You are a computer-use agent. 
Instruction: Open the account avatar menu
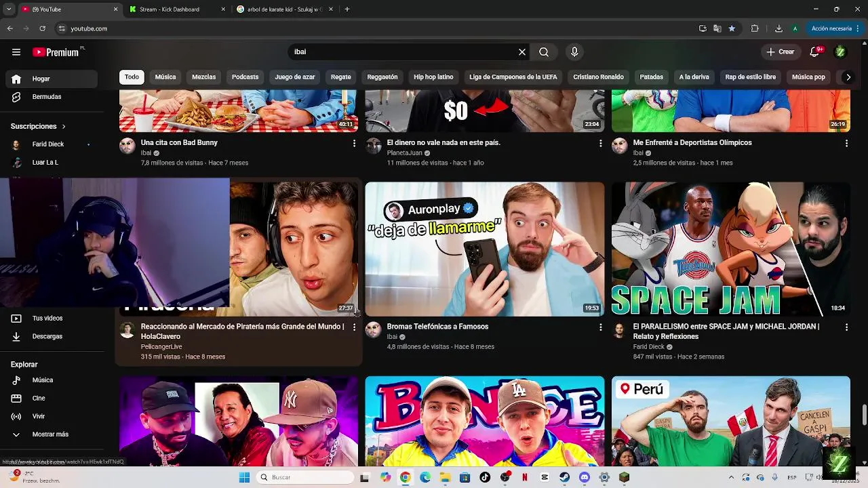point(840,52)
